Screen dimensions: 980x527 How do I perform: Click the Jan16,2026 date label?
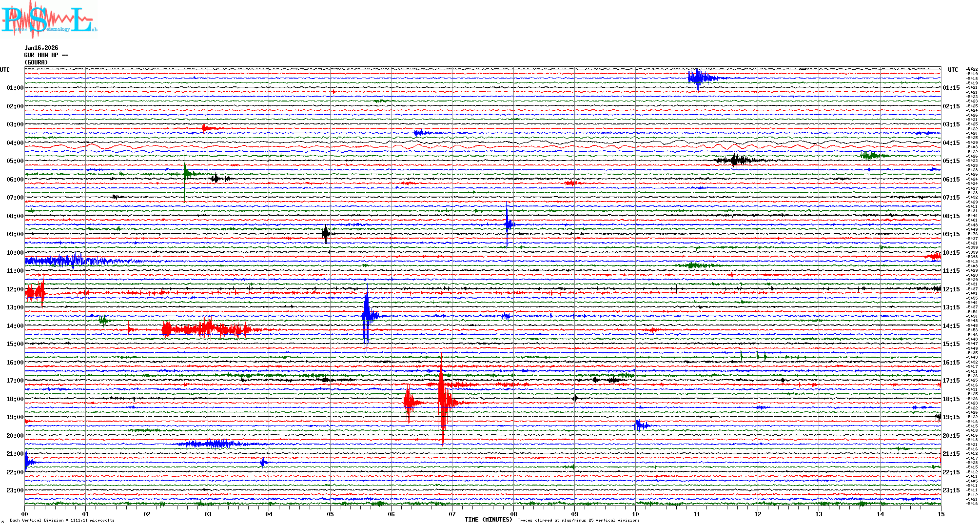pyautogui.click(x=41, y=48)
